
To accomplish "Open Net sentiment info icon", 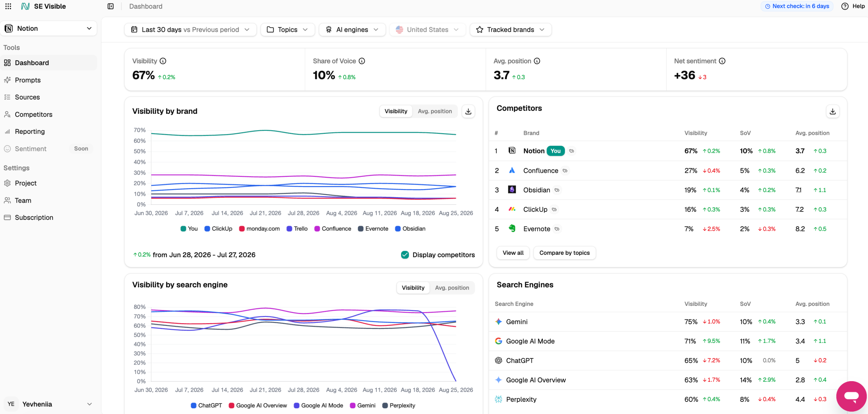I will [722, 61].
